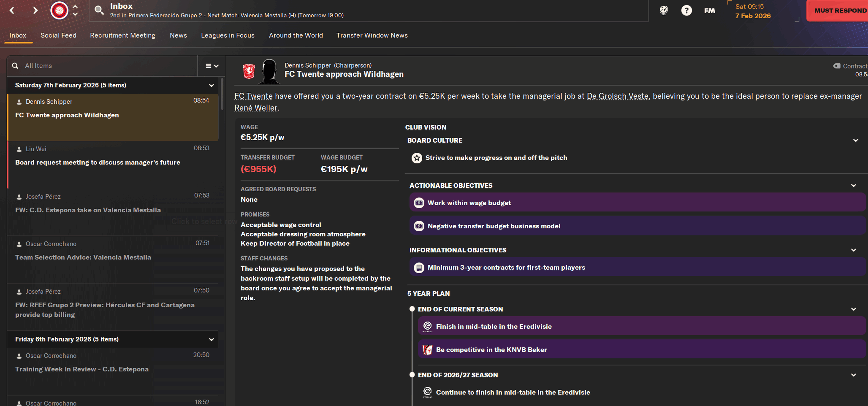Collapse End of 2026/27 Season section
Screen dimensions: 868x406
pyautogui.click(x=854, y=375)
